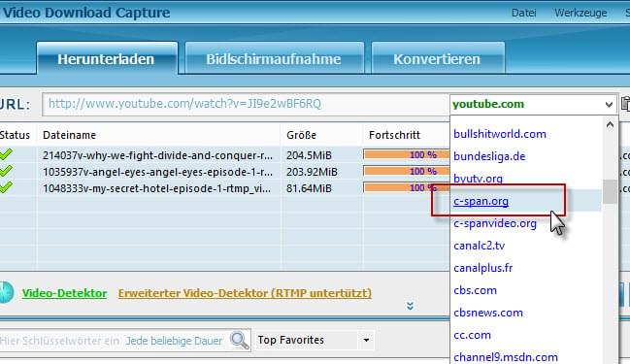Select bundesliga.de from the site list
This screenshot has height=364, width=630.
tap(489, 156)
